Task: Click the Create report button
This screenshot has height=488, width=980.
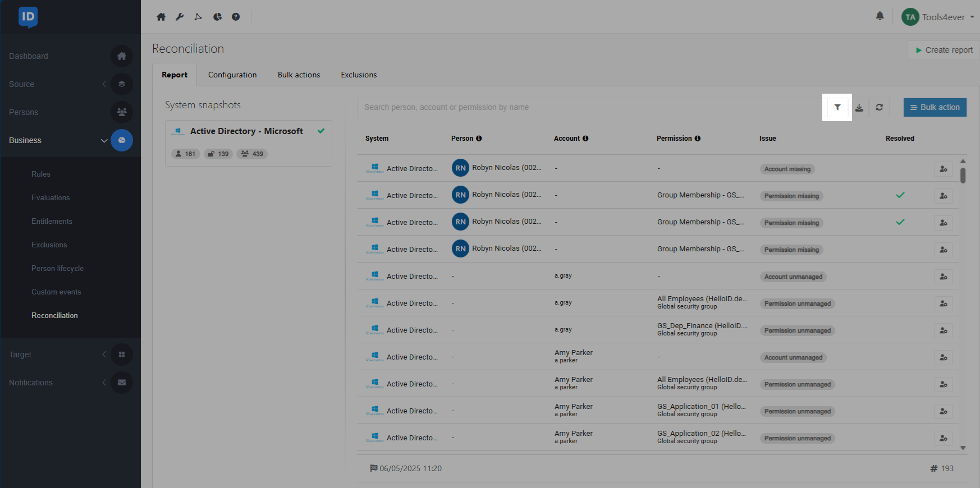Action: pyautogui.click(x=944, y=50)
